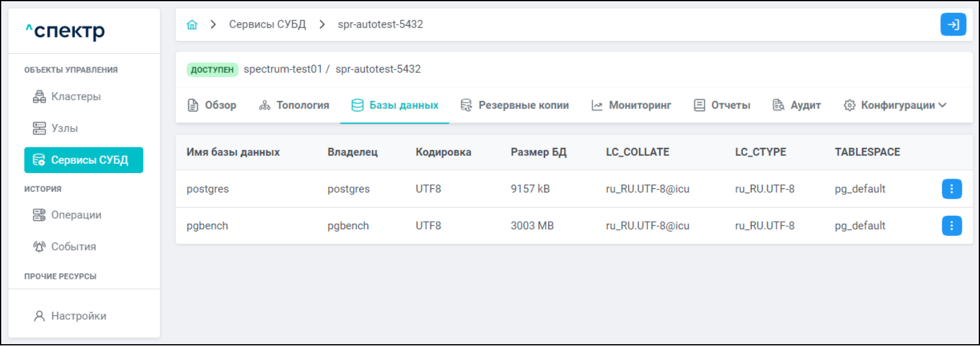
Task: Click the home icon in breadcrumb
Action: [x=192, y=24]
